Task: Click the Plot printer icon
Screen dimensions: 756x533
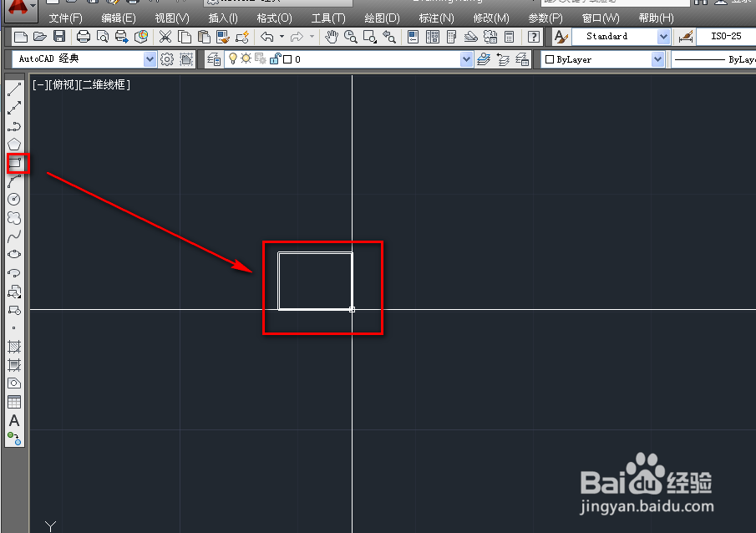Action: [84, 37]
